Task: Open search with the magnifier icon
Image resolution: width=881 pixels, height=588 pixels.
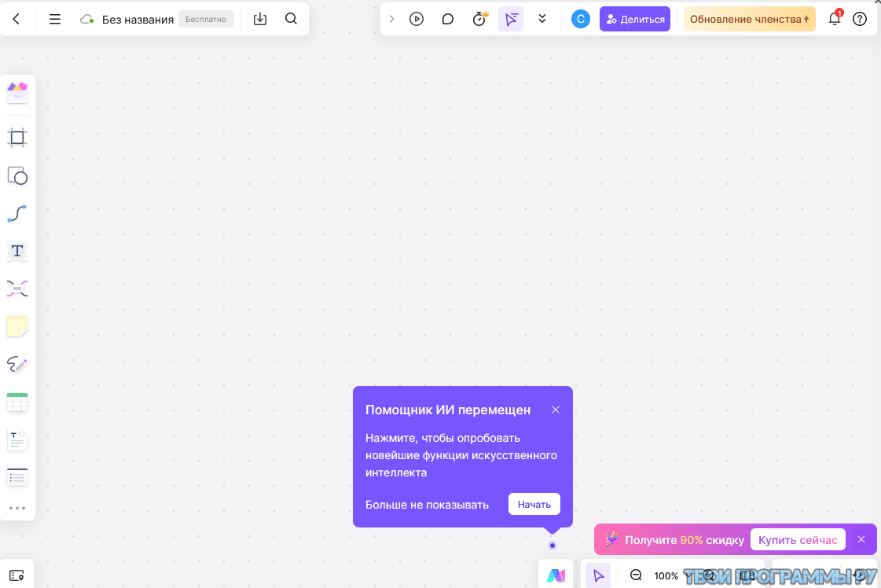Action: point(291,19)
